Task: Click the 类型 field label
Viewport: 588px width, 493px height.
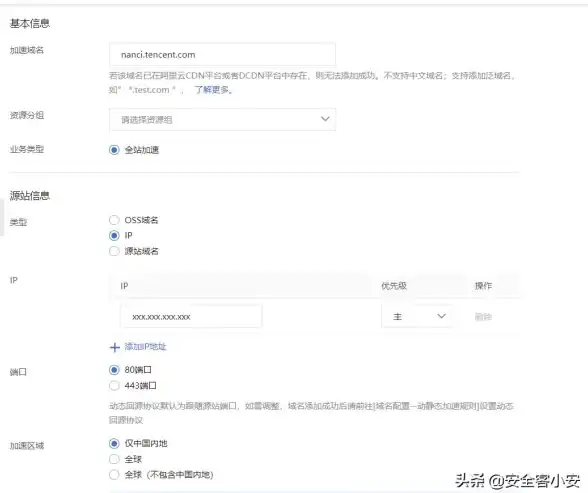Action: (18, 222)
